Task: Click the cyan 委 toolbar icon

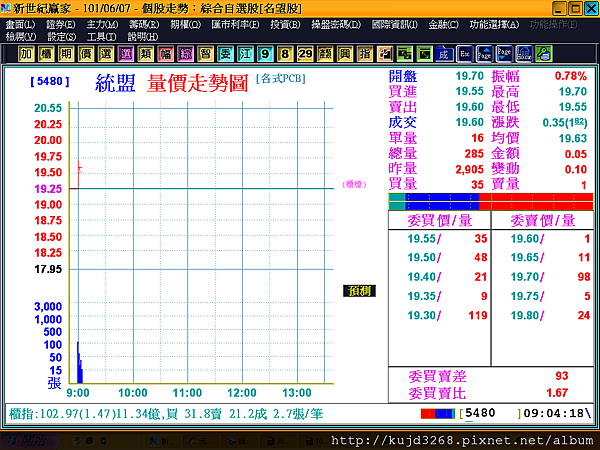Action: (x=225, y=54)
